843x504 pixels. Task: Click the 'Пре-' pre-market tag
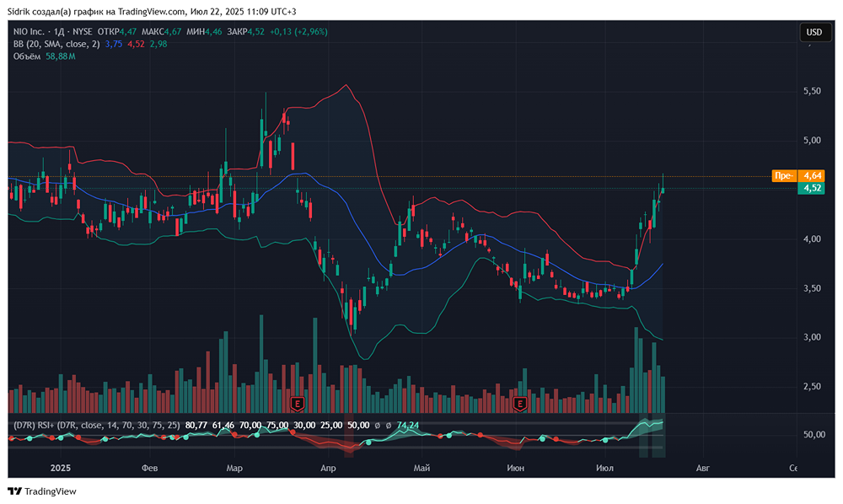tap(784, 175)
